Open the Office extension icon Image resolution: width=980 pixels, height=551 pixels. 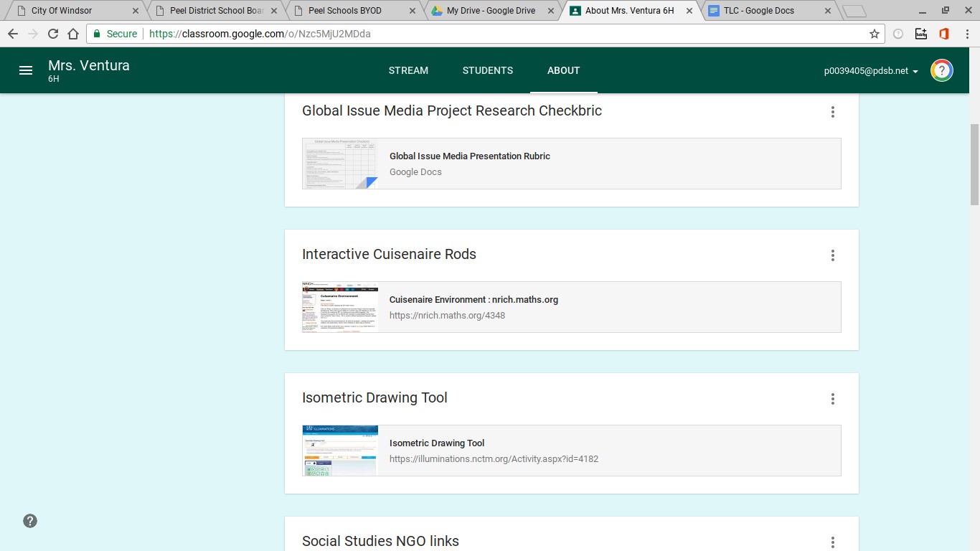(x=944, y=34)
